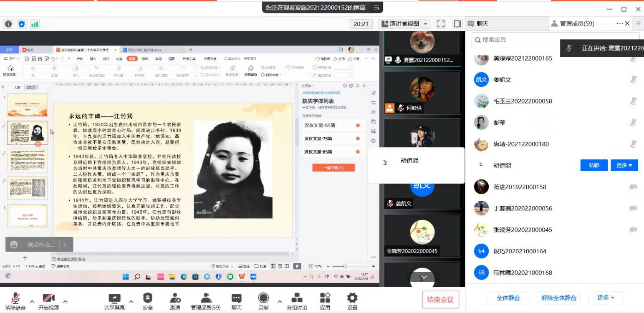644x313 pixels.
Task: Click the End Meeting (结束会议) button
Action: 440,299
